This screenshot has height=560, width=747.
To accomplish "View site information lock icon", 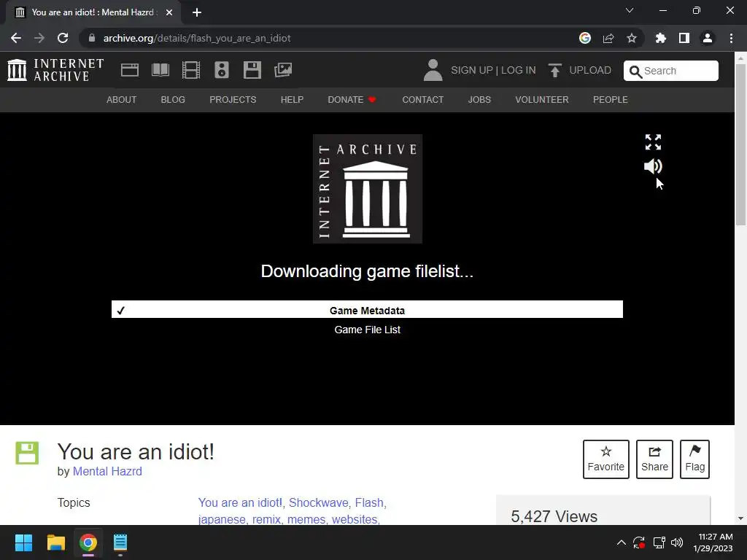I will coord(92,38).
